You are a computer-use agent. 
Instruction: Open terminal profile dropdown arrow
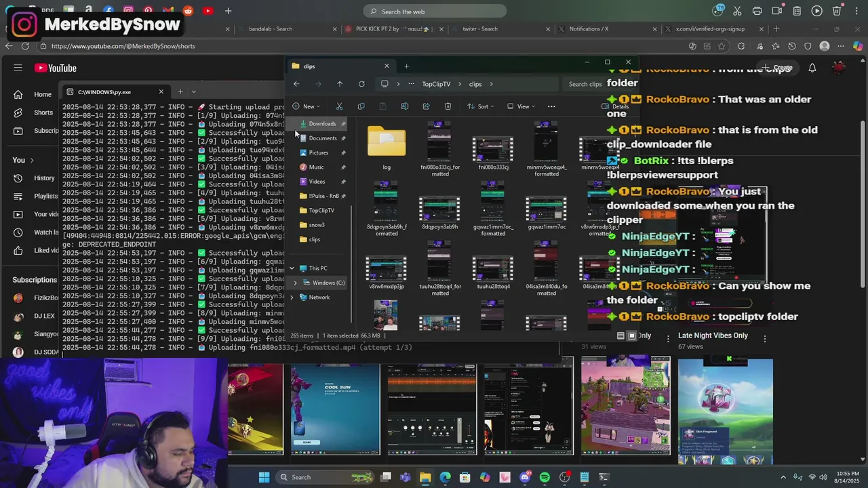click(x=194, y=91)
